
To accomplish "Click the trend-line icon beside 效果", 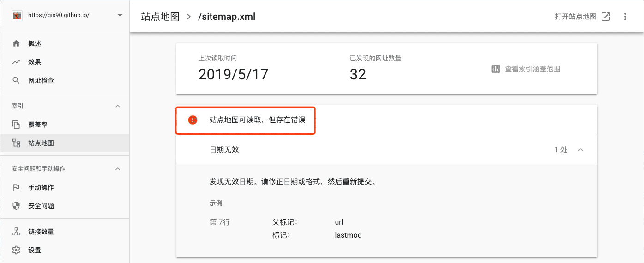I will pos(16,62).
